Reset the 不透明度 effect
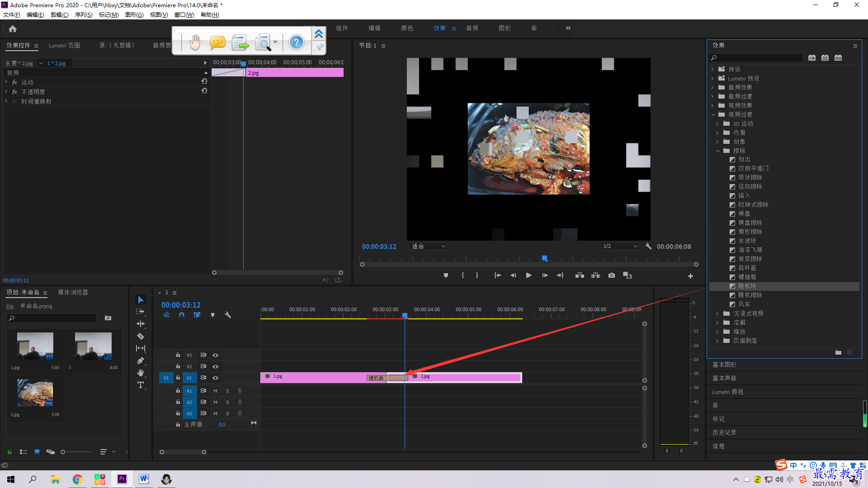The image size is (868, 488). tap(204, 91)
